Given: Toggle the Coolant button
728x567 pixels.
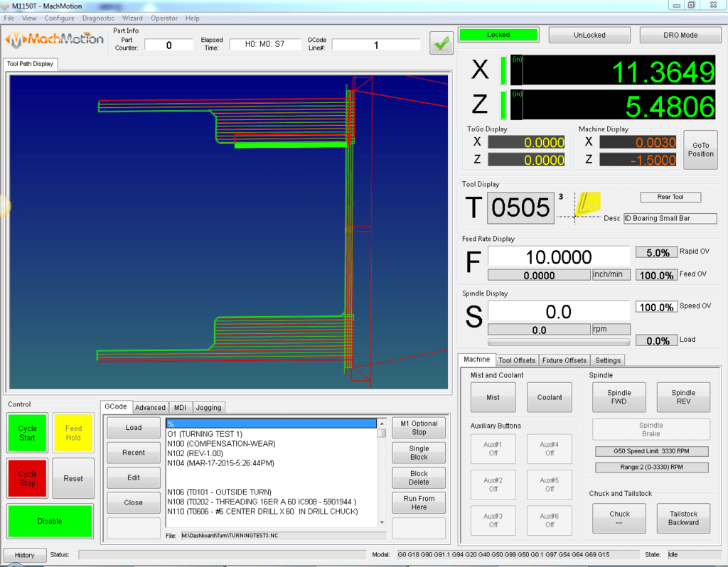Looking at the screenshot, I should 550,398.
